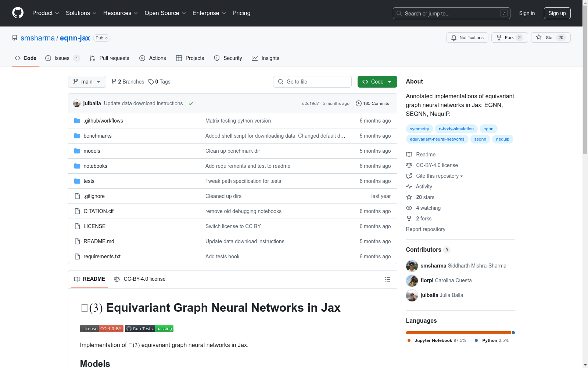
Task: Click the eye icon beside watching
Action: coord(409,208)
